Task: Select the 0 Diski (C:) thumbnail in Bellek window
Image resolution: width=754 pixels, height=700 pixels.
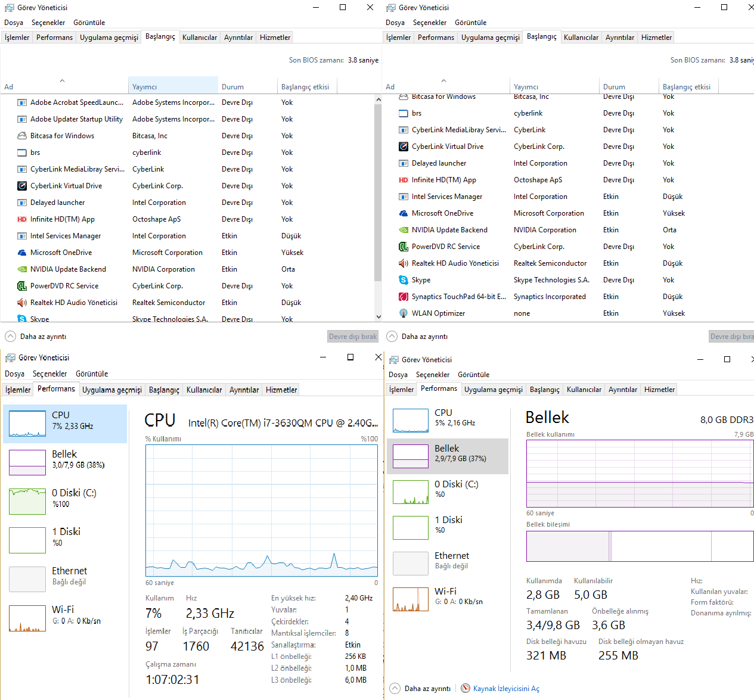Action: pos(411,492)
